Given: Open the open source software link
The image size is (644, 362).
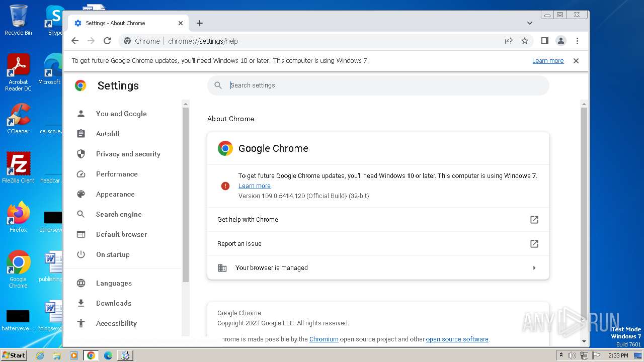Looking at the screenshot, I should pyautogui.click(x=457, y=339).
